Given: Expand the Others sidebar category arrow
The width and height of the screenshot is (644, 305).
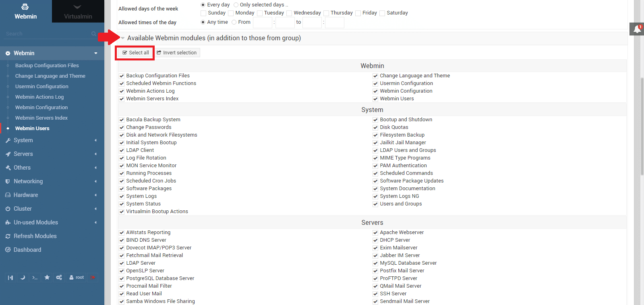Looking at the screenshot, I should pyautogui.click(x=96, y=168).
